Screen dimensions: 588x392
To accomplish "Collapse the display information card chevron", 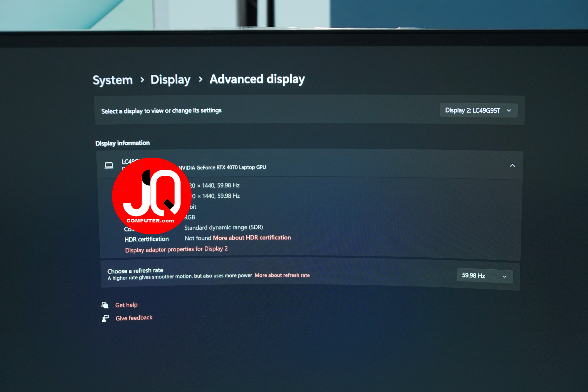I will tap(512, 166).
